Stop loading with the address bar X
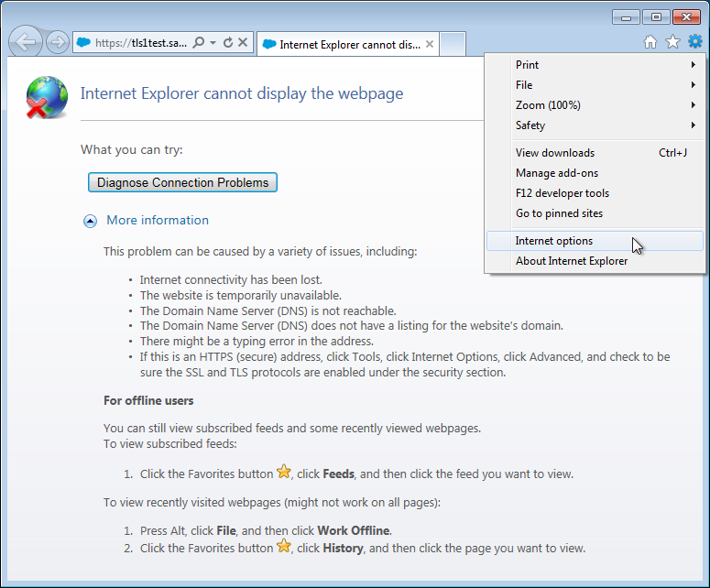 [243, 42]
